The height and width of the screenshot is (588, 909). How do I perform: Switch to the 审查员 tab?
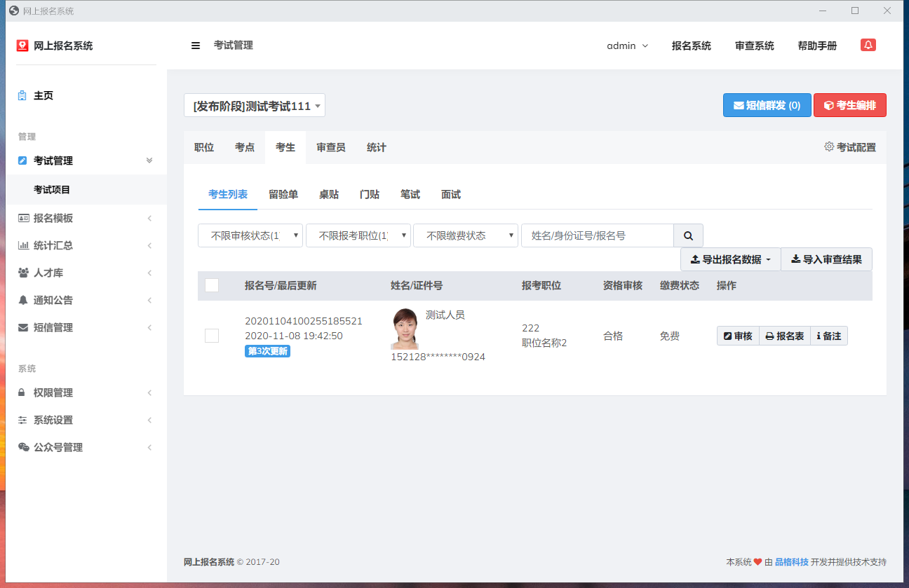(x=330, y=147)
